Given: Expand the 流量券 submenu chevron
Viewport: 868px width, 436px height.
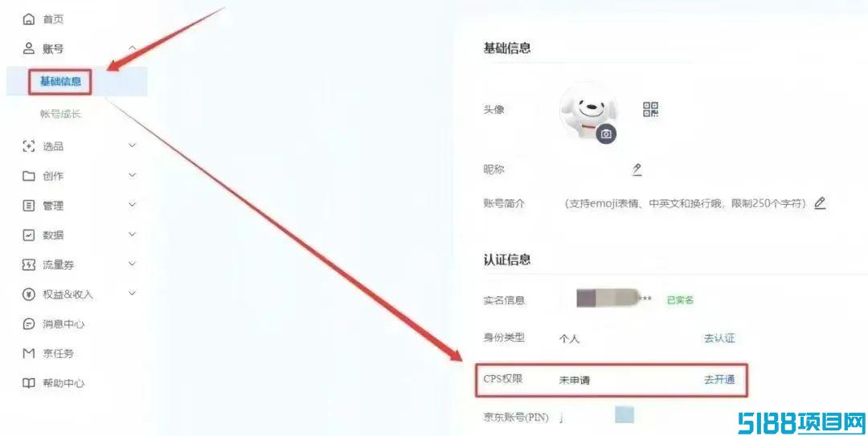Looking at the screenshot, I should pyautogui.click(x=133, y=264).
